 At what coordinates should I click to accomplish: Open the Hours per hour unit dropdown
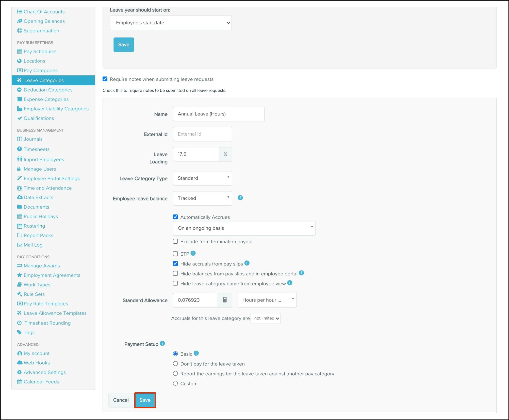pyautogui.click(x=267, y=300)
